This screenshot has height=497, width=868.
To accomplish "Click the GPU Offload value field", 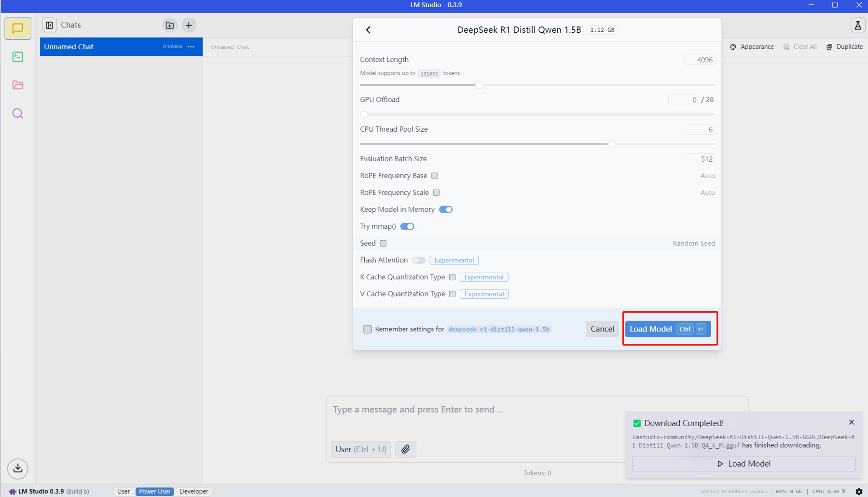I will click(x=683, y=100).
